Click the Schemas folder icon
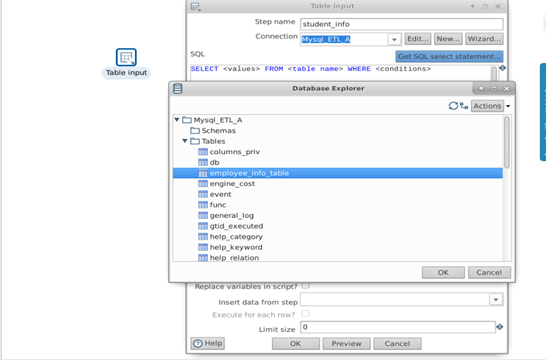546x360 pixels. (x=195, y=131)
